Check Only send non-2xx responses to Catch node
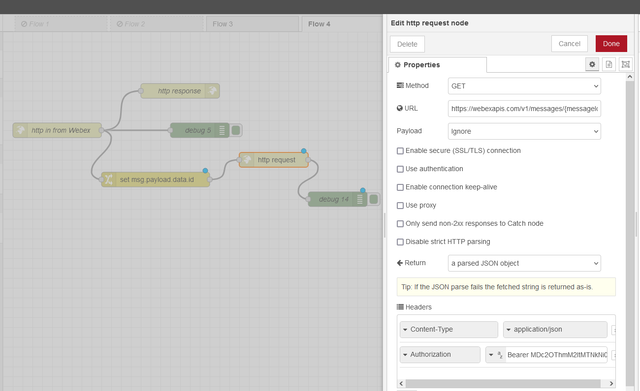 click(400, 224)
